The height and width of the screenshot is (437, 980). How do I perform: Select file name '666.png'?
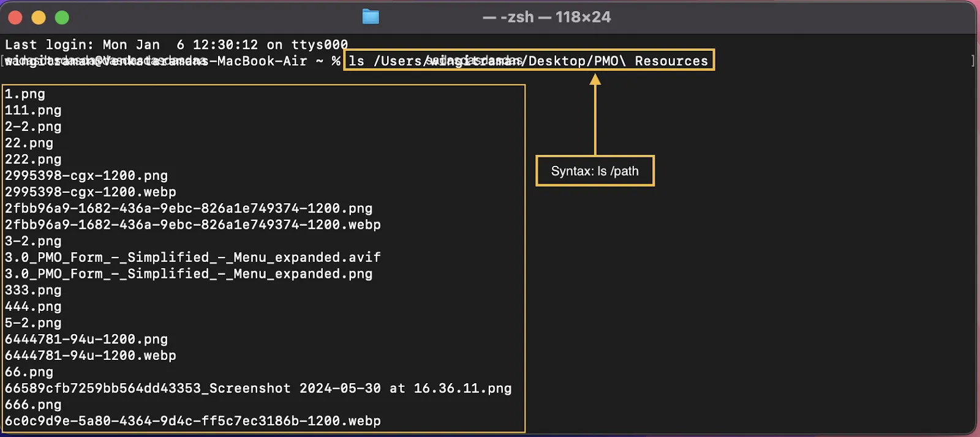click(x=33, y=405)
